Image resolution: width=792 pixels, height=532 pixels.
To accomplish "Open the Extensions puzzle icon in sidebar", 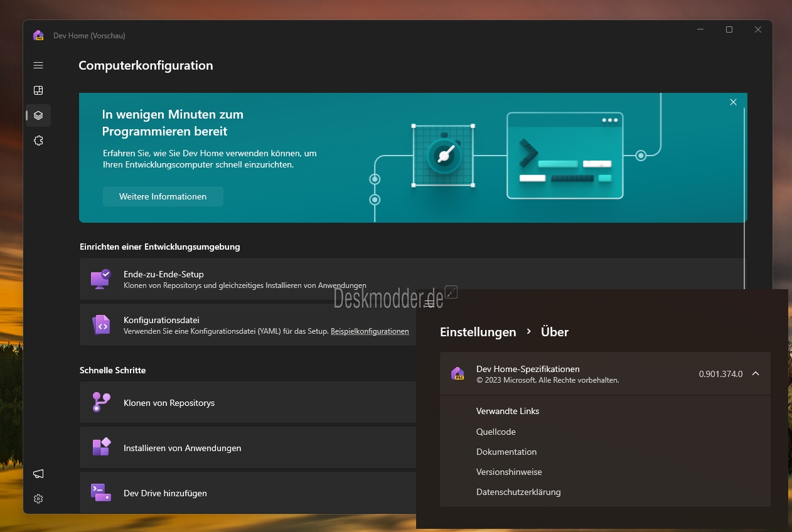I will pyautogui.click(x=38, y=141).
